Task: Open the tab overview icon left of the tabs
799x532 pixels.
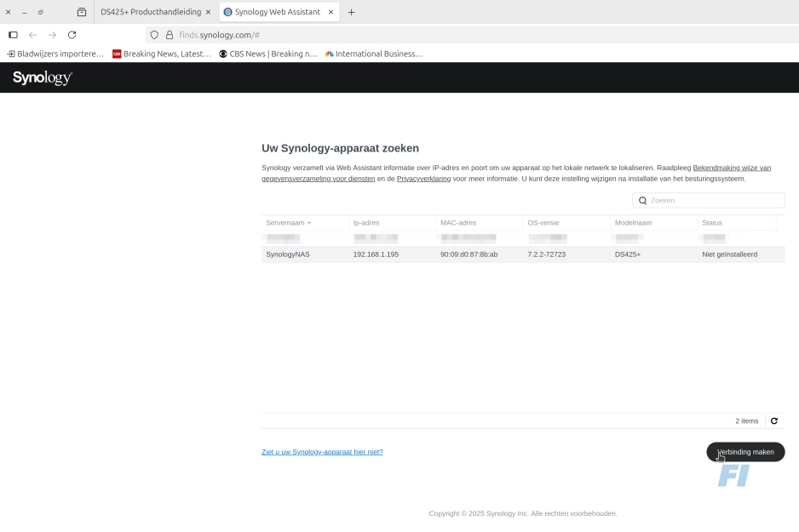Action: pos(82,12)
